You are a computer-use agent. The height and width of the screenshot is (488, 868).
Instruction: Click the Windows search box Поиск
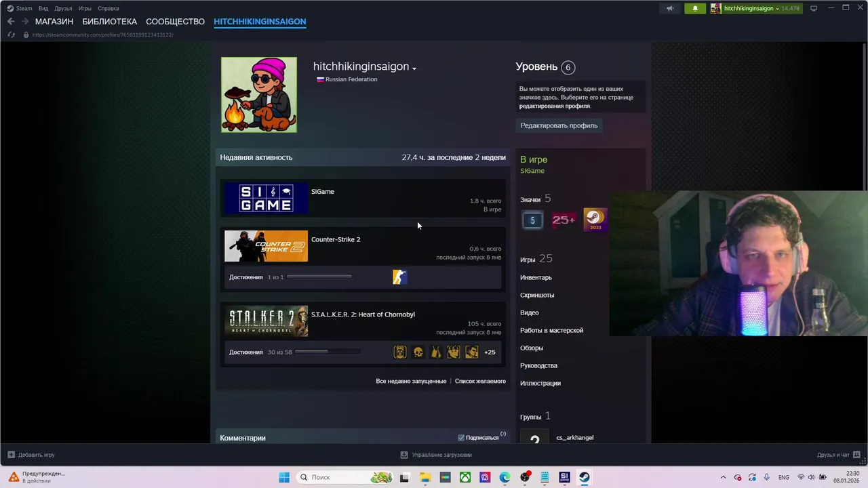coord(346,477)
